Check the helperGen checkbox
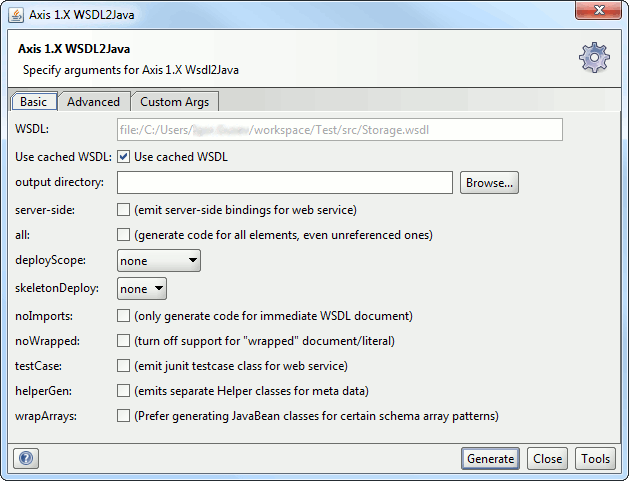The width and height of the screenshot is (629, 481). coord(124,390)
